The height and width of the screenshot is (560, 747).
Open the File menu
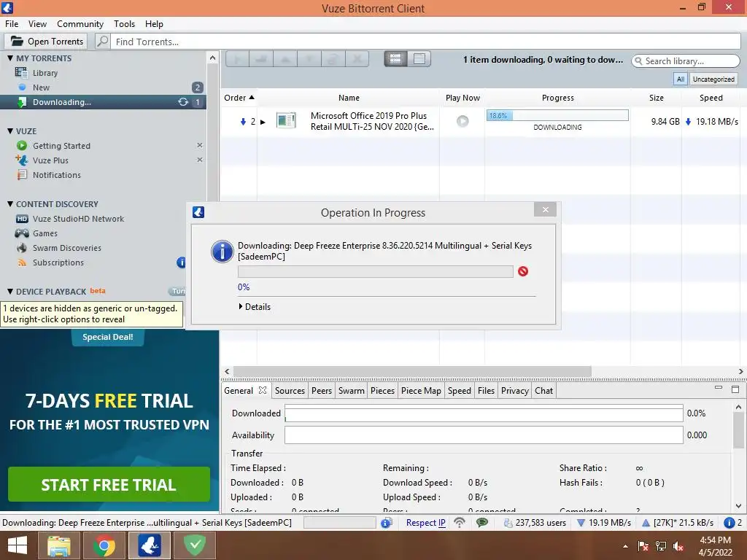click(12, 24)
